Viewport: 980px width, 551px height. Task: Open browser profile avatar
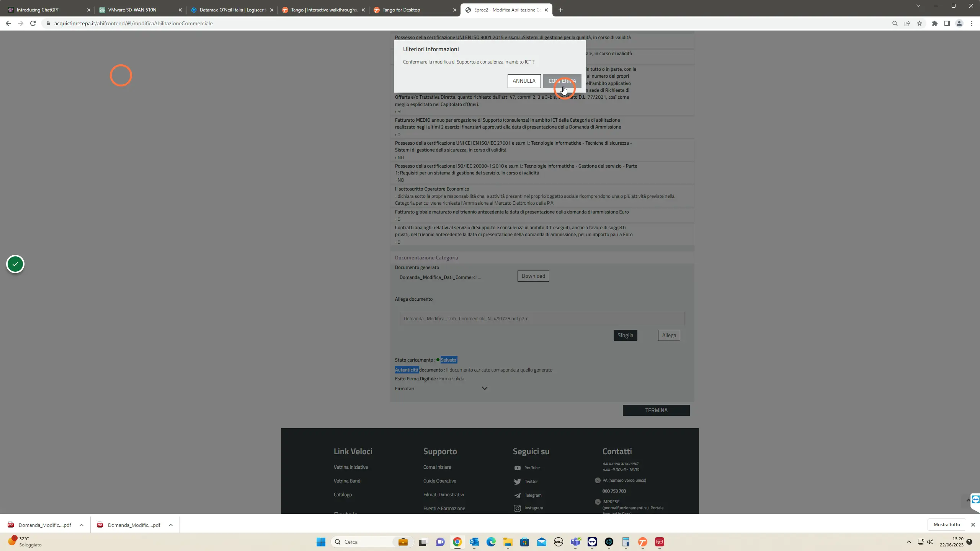coord(959,23)
